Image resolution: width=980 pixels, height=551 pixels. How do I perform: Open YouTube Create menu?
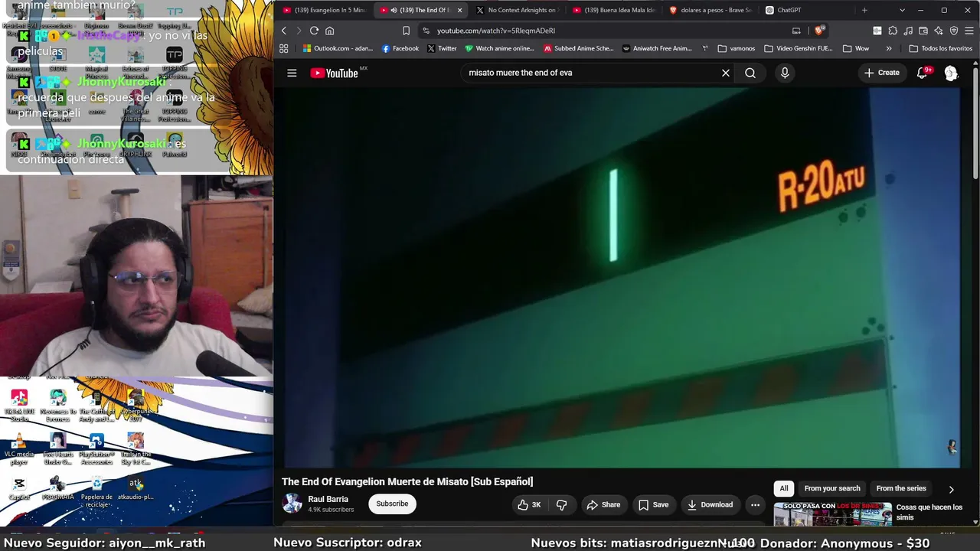tap(882, 73)
